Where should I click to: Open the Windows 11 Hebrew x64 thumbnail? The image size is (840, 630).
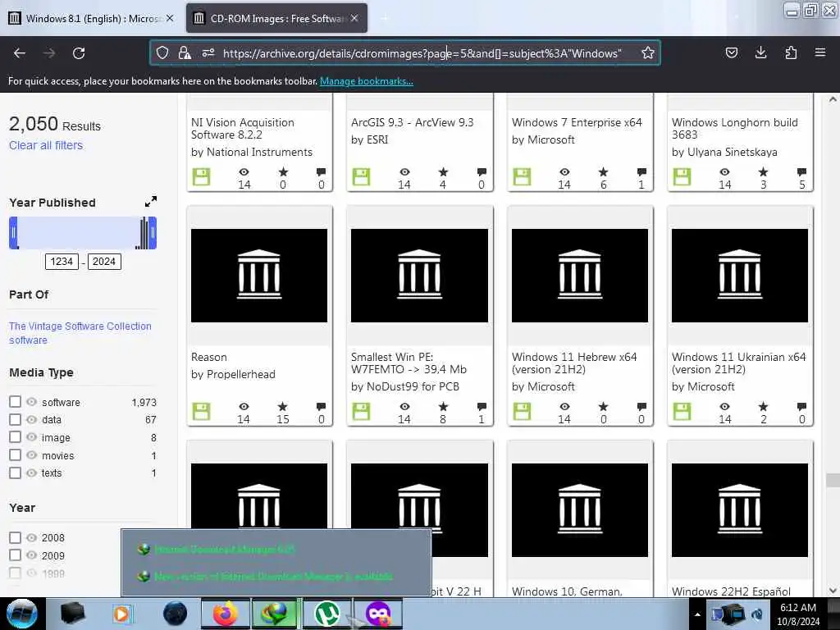pyautogui.click(x=580, y=276)
